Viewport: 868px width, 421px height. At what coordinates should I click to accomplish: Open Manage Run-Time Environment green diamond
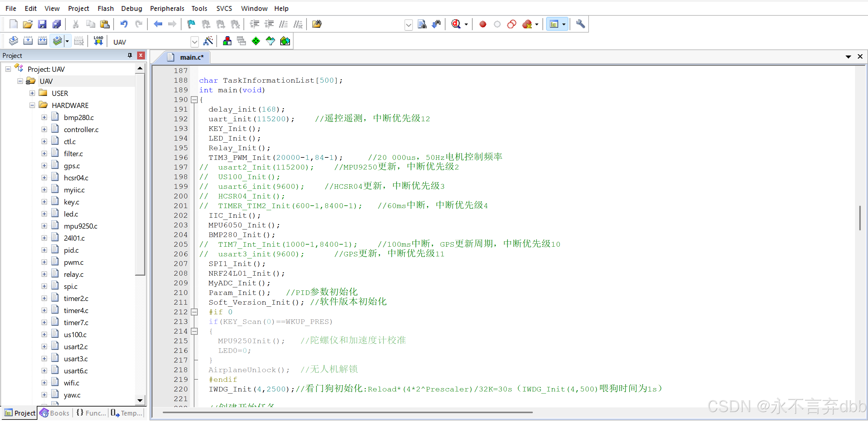pos(256,41)
